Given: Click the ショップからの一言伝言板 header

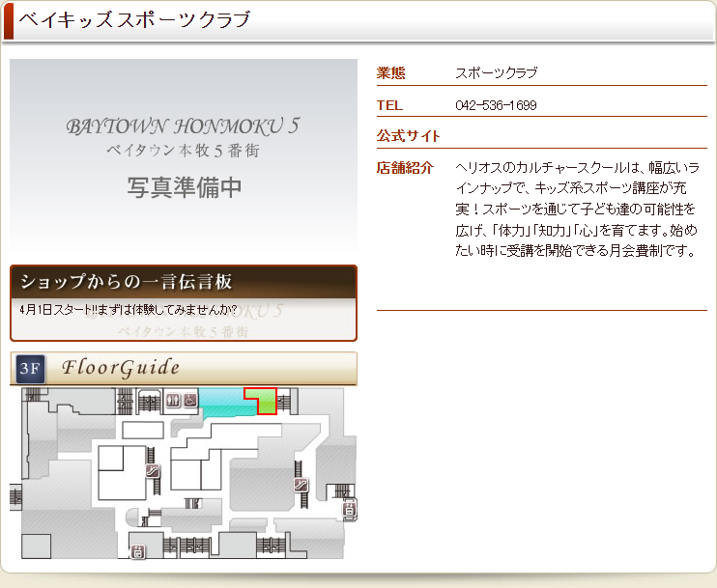Looking at the screenshot, I should click(184, 282).
